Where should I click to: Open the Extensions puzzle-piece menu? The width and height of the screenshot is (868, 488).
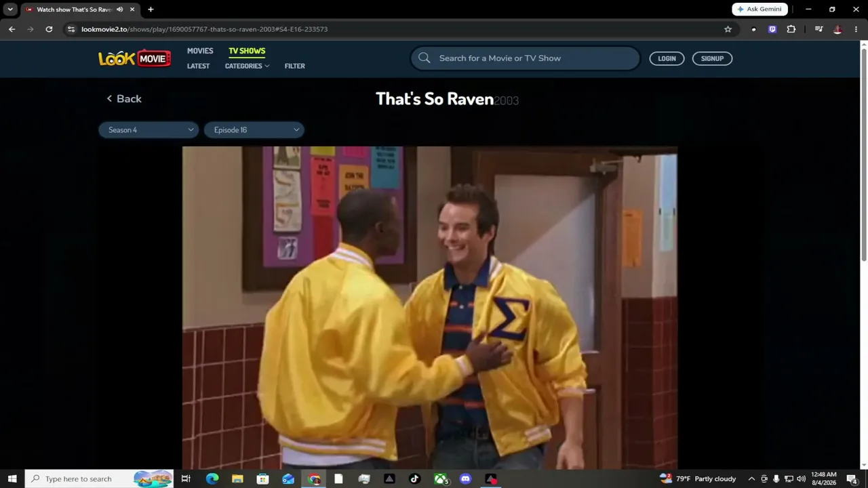tap(791, 29)
